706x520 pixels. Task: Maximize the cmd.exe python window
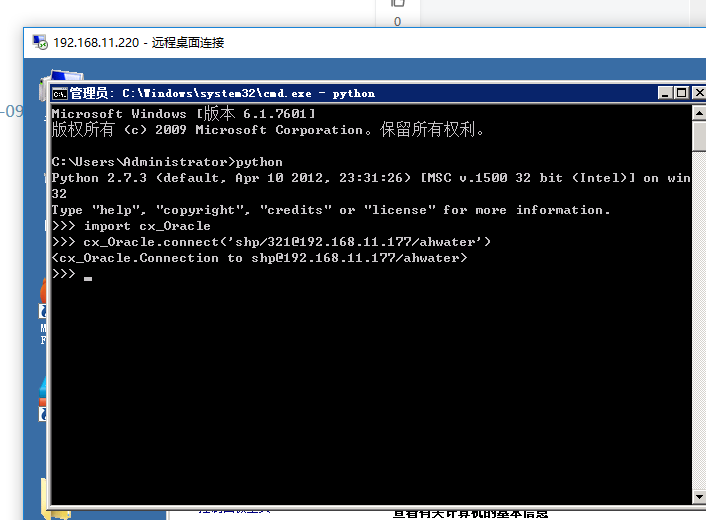click(x=682, y=93)
